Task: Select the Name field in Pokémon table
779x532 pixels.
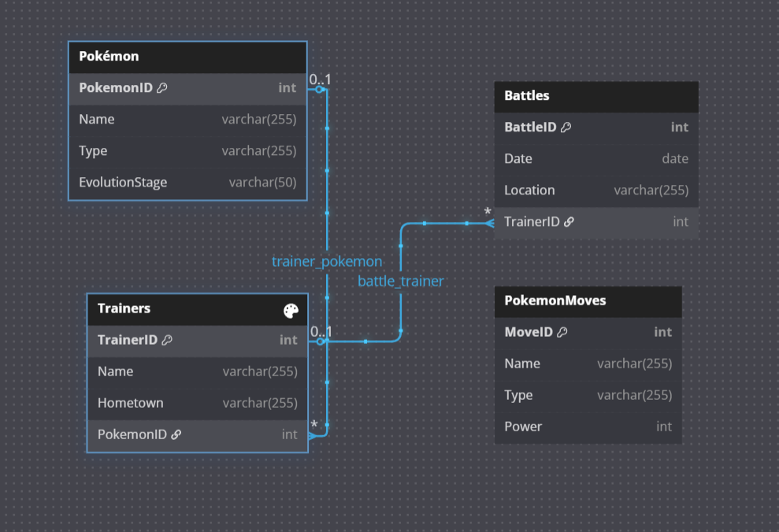Action: tap(187, 120)
